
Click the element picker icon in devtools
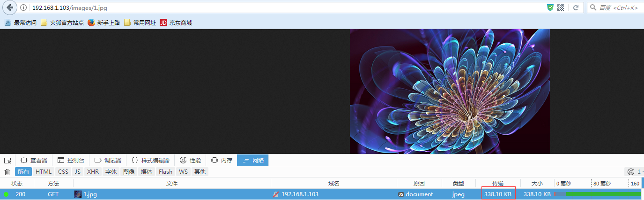point(7,161)
